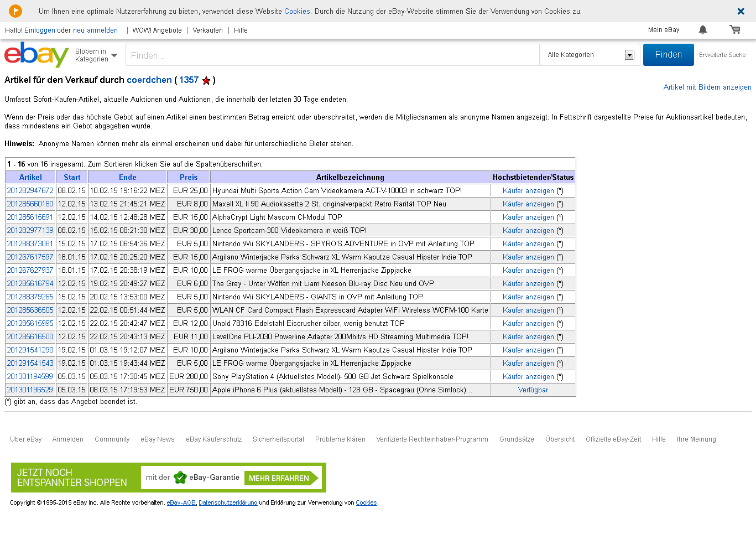
Task: Open item number 201285615691
Action: click(x=30, y=217)
